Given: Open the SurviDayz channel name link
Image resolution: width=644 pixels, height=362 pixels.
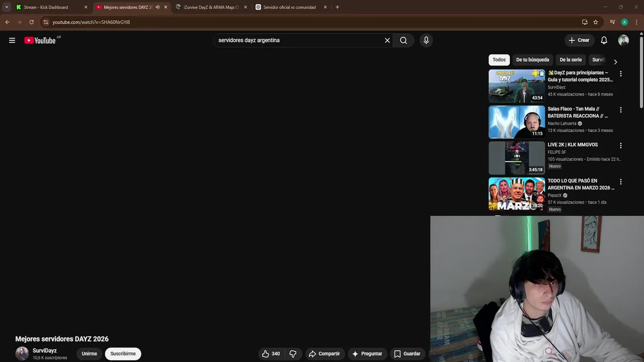Looking at the screenshot, I should [45, 350].
